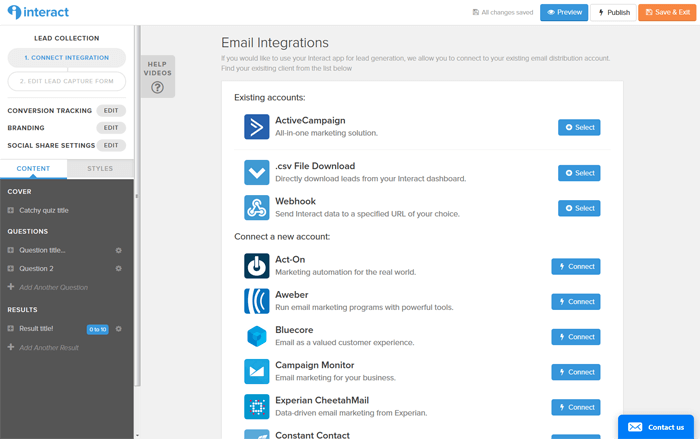Viewport: 700px width, 439px height.
Task: Publish the quiz
Action: coord(613,13)
